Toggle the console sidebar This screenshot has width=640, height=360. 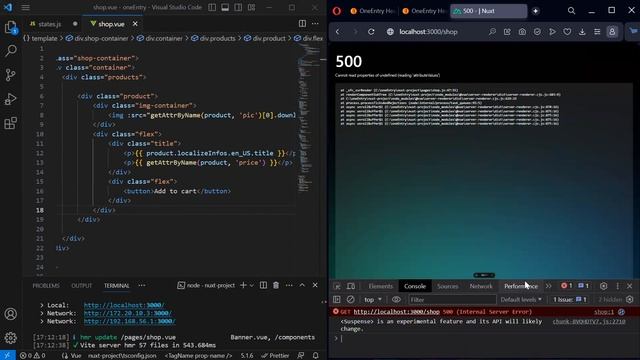pyautogui.click(x=337, y=300)
